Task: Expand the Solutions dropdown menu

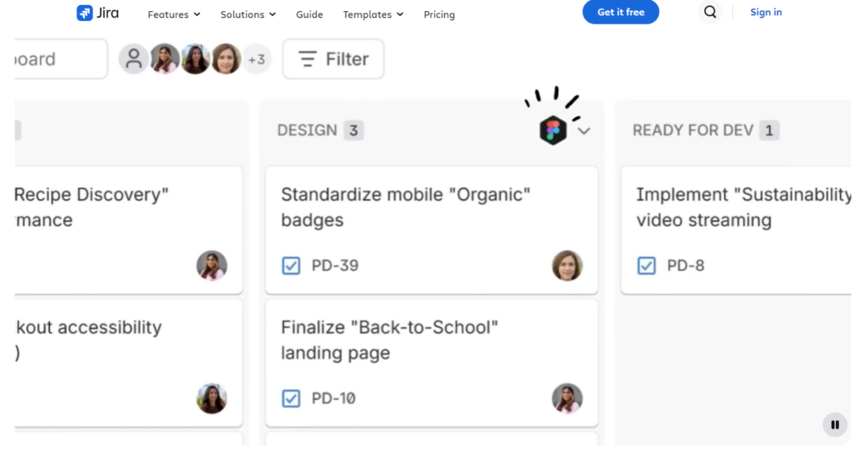Action: click(248, 14)
